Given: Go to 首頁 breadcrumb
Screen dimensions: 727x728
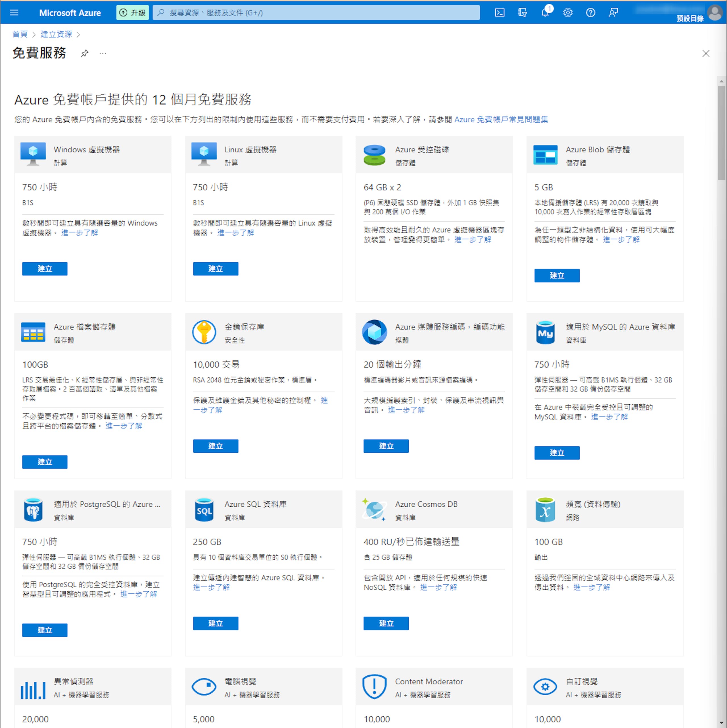Looking at the screenshot, I should (20, 34).
